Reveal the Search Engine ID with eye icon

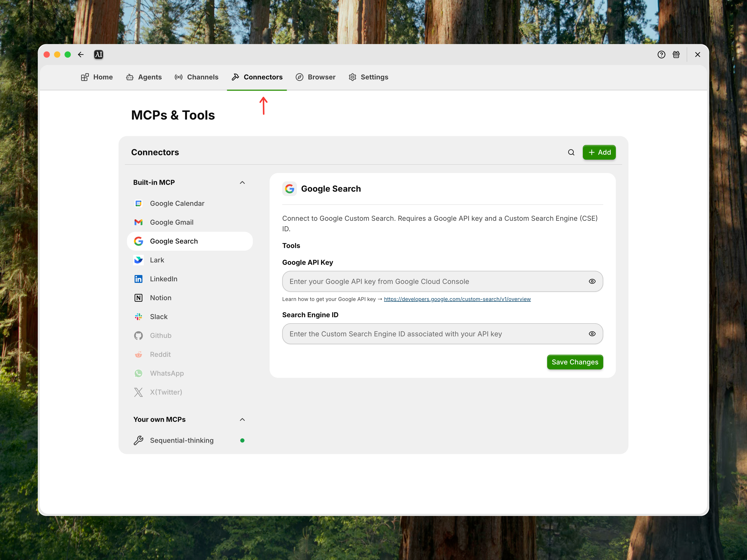pyautogui.click(x=592, y=334)
